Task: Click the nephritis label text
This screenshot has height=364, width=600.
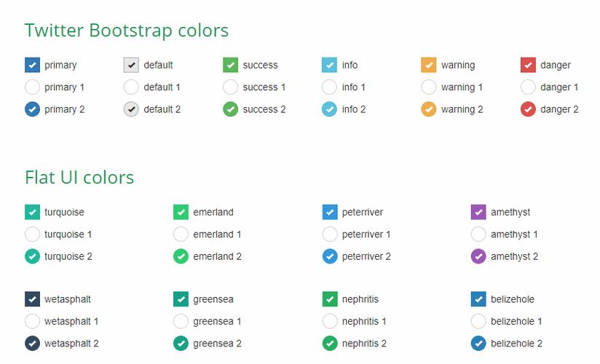Action: pos(360,299)
